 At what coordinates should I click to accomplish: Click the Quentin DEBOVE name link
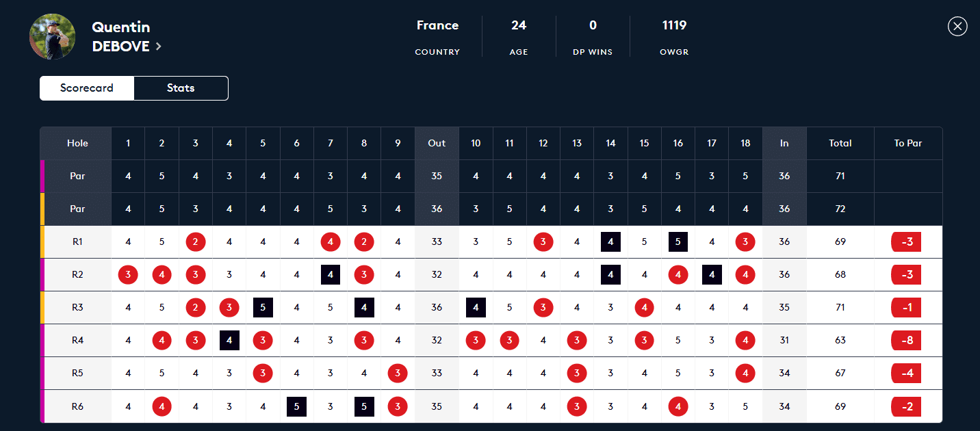(121, 37)
